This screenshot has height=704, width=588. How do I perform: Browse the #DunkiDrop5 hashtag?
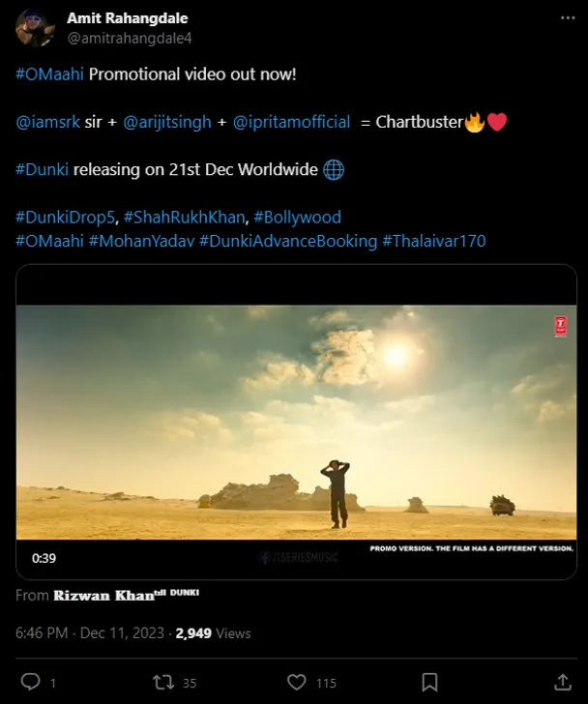pos(65,218)
